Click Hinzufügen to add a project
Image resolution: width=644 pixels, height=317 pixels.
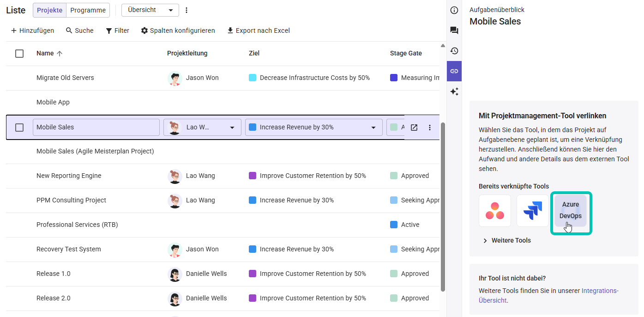coord(32,30)
